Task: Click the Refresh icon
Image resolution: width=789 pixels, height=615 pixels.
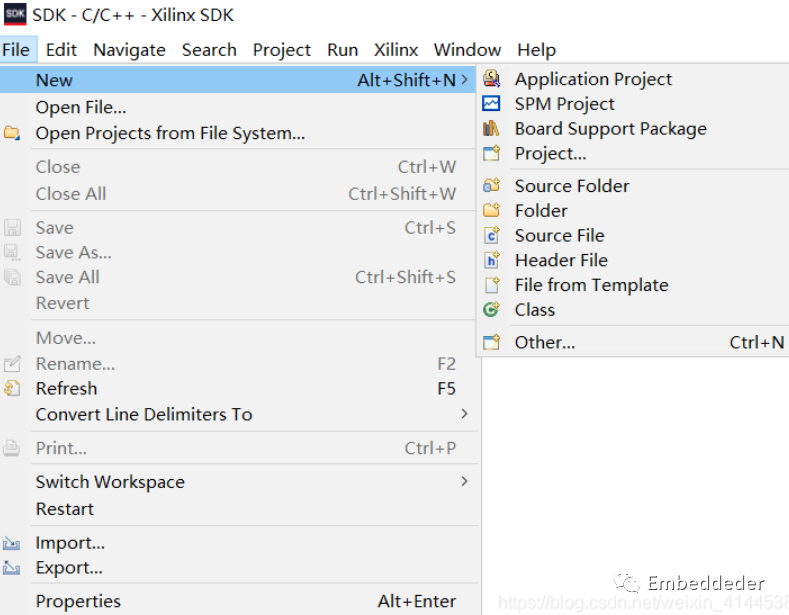Action: pos(12,389)
